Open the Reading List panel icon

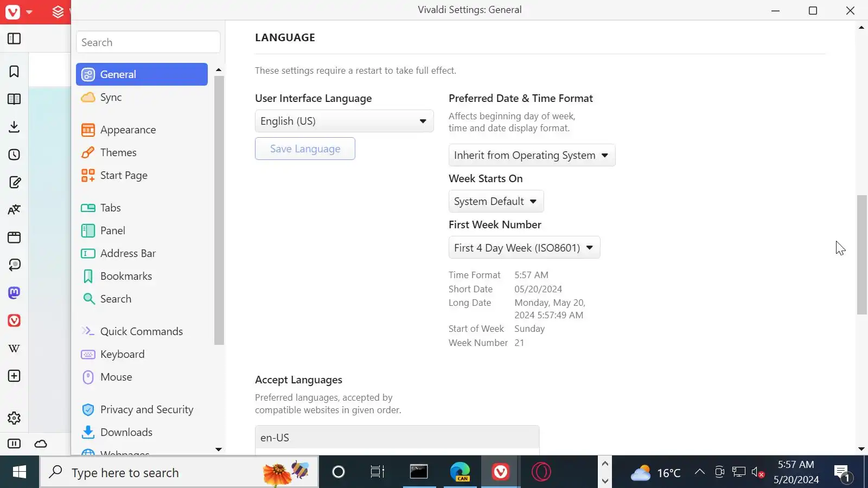click(x=14, y=99)
